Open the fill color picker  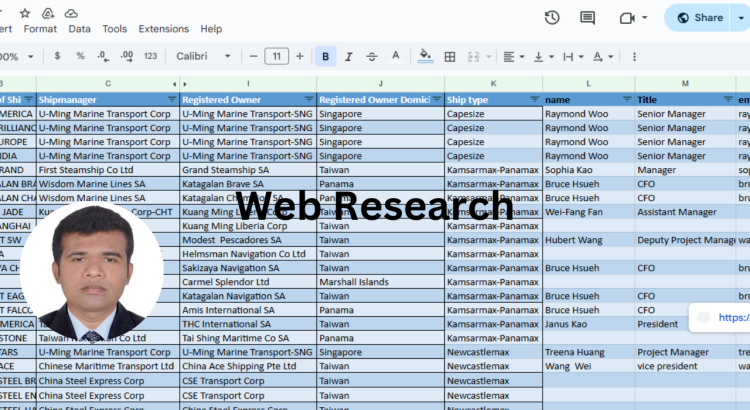pyautogui.click(x=425, y=56)
